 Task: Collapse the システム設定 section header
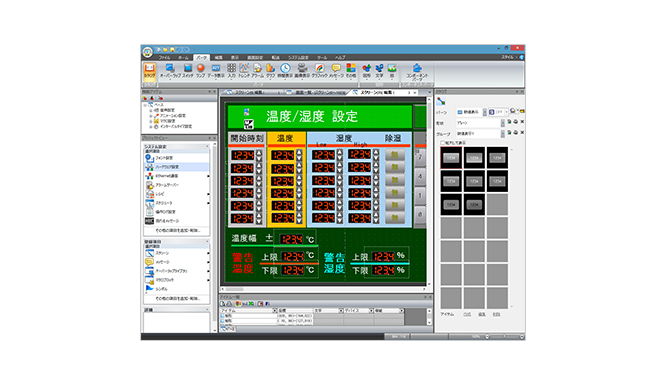(207, 146)
